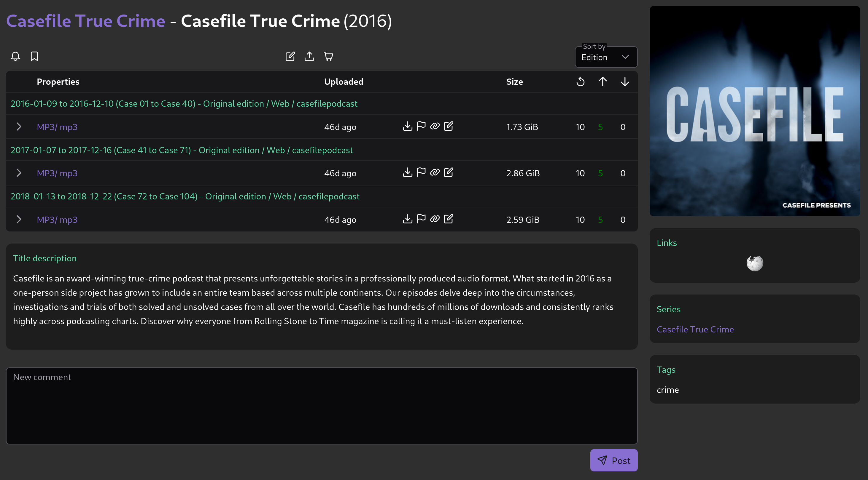The width and height of the screenshot is (868, 480).
Task: Click into the New comment text field
Action: 322,405
